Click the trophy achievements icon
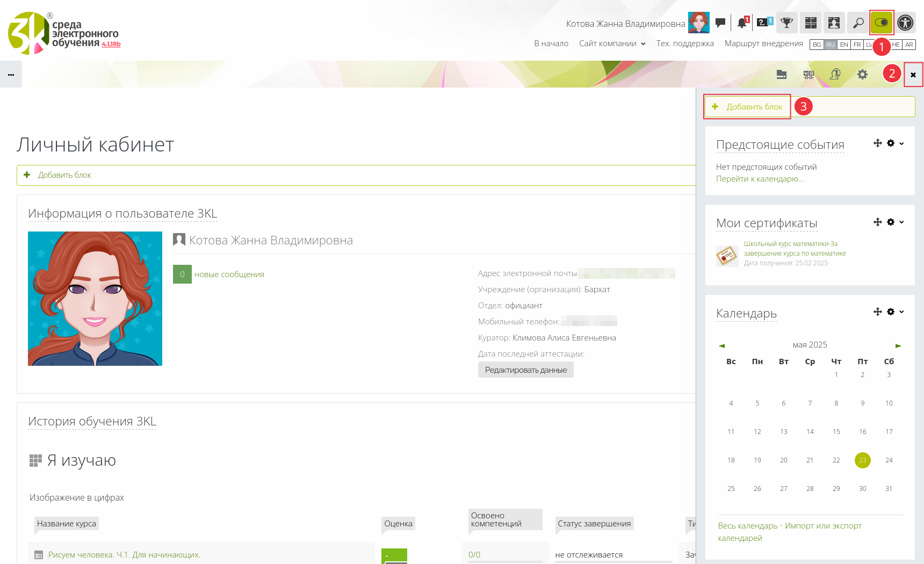Image resolution: width=924 pixels, height=564 pixels. [x=786, y=23]
